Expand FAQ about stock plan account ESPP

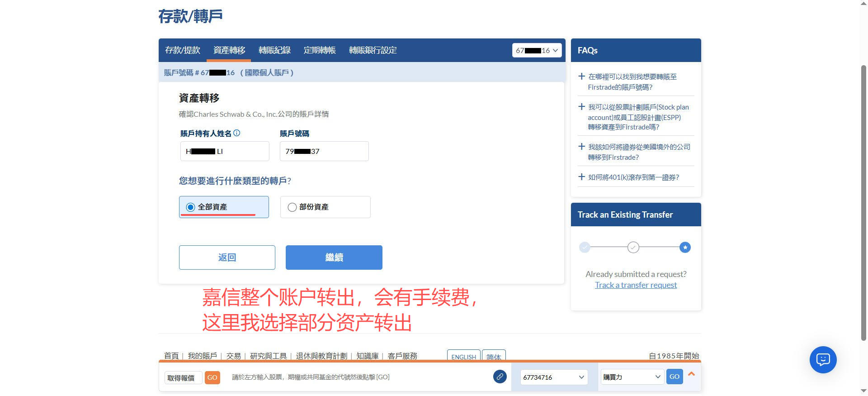pos(582,107)
